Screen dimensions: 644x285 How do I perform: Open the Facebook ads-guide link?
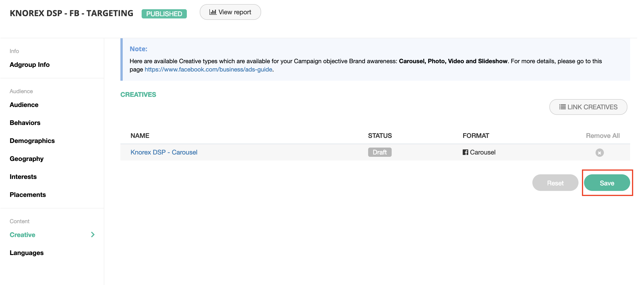(x=208, y=69)
